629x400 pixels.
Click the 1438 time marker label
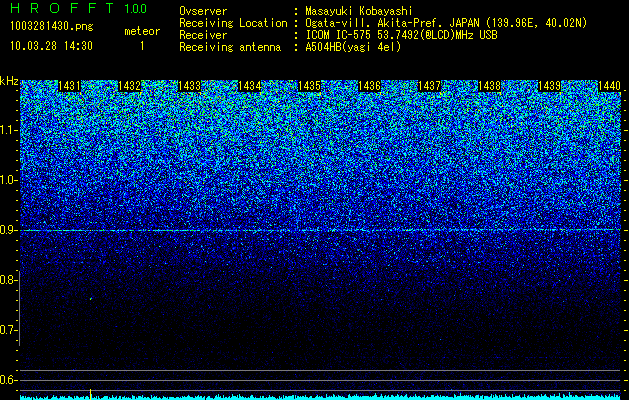489,86
